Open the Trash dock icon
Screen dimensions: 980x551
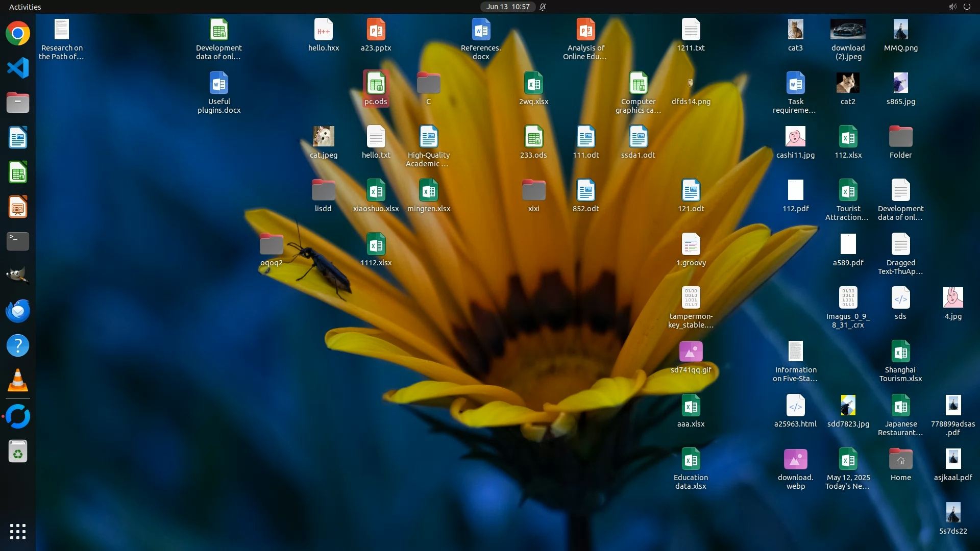[x=18, y=452]
